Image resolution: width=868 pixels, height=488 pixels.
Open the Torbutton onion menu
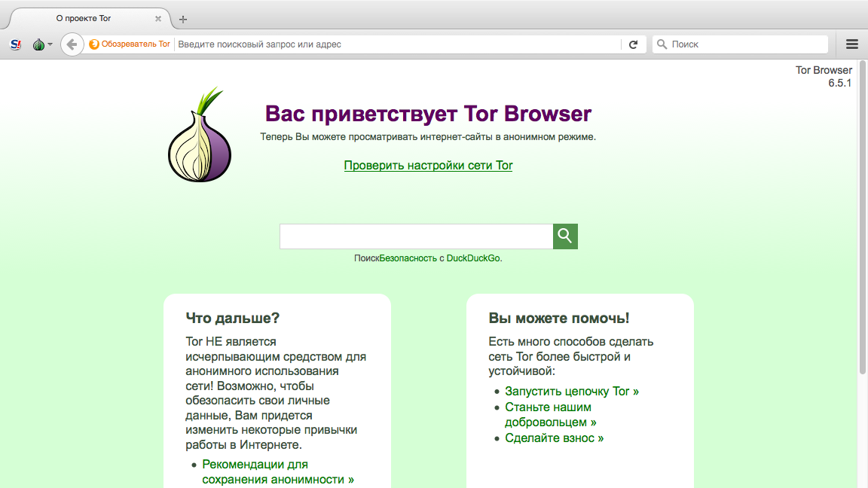pos(41,44)
